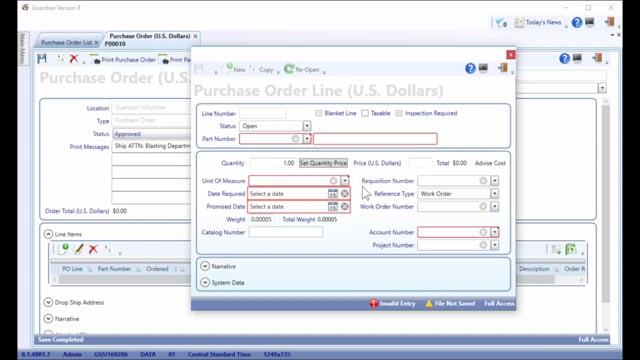Image resolution: width=640 pixels, height=360 pixels.
Task: Collapse the Line Items section
Action: [48, 234]
